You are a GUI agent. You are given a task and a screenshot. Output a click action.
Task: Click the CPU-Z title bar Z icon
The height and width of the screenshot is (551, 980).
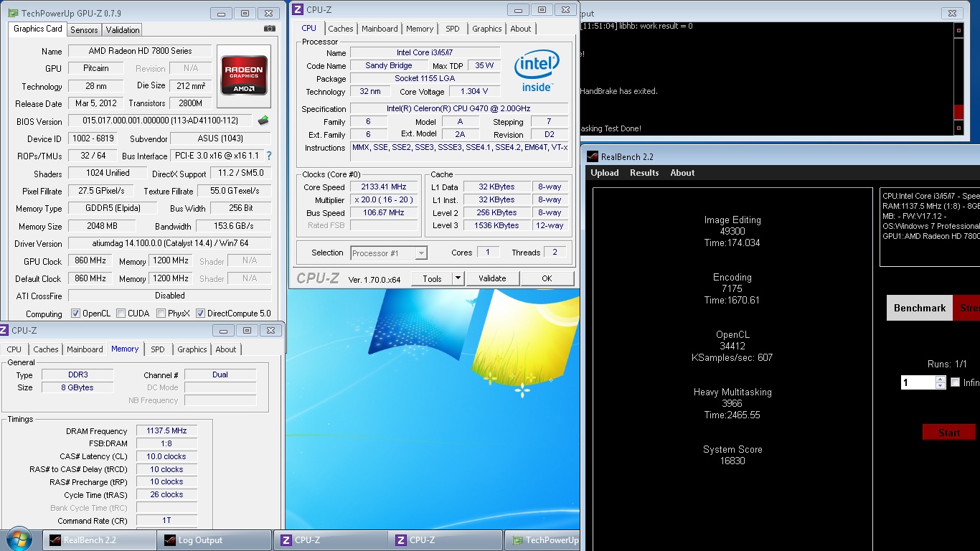pyautogui.click(x=298, y=9)
